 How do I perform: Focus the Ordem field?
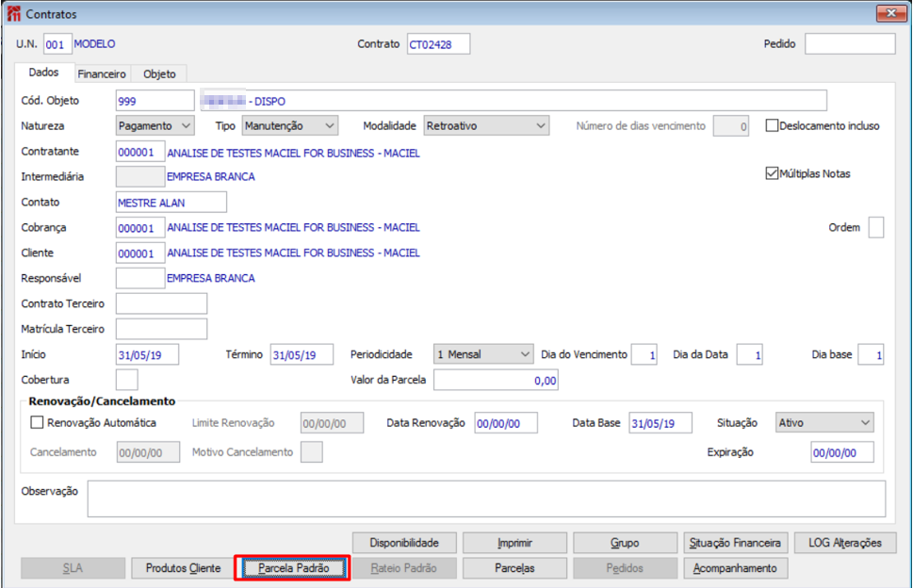pos(875,228)
